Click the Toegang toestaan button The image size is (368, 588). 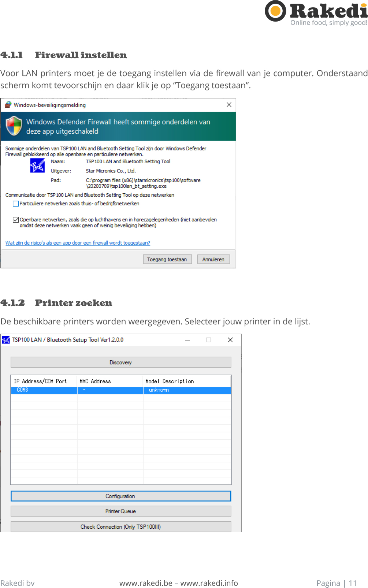pos(167,259)
